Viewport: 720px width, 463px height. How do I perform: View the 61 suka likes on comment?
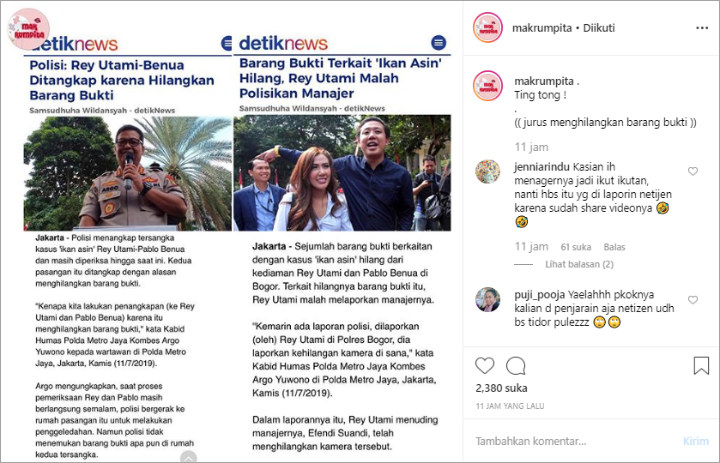click(x=576, y=247)
